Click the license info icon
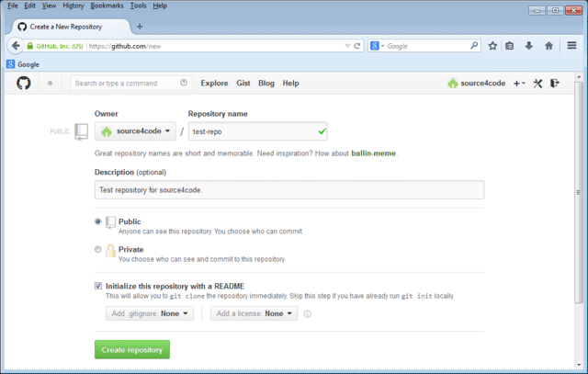This screenshot has width=588, height=374. tap(307, 314)
